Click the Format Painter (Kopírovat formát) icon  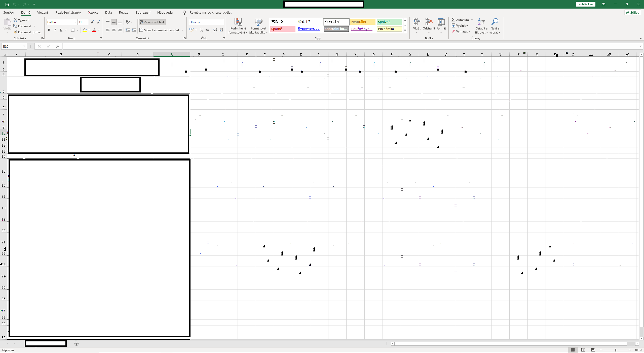coord(16,32)
